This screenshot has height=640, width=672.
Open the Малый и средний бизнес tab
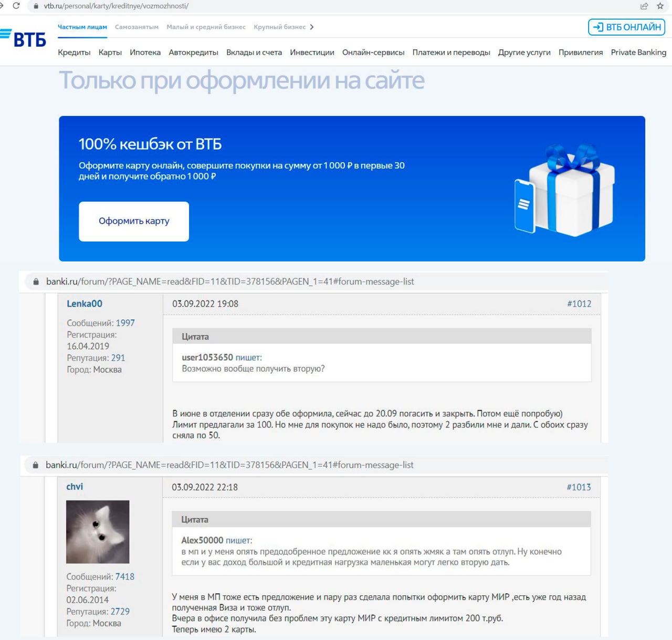click(x=206, y=27)
